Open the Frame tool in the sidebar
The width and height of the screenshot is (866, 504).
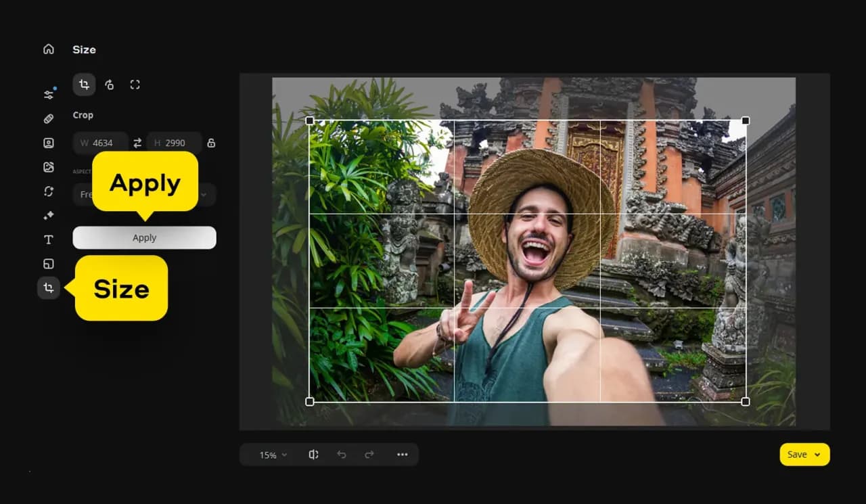(48, 263)
